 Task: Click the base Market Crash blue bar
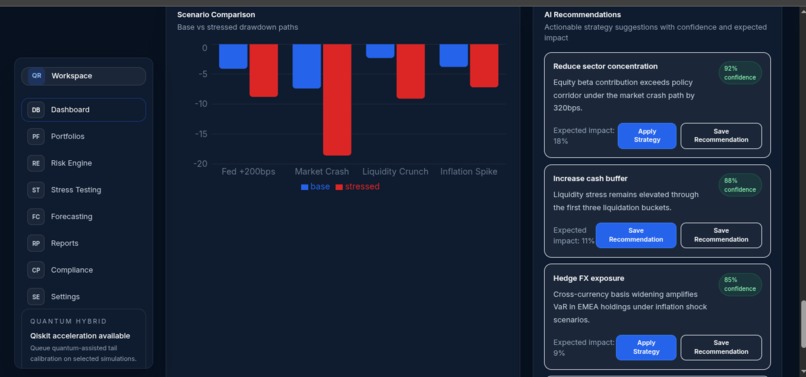307,66
